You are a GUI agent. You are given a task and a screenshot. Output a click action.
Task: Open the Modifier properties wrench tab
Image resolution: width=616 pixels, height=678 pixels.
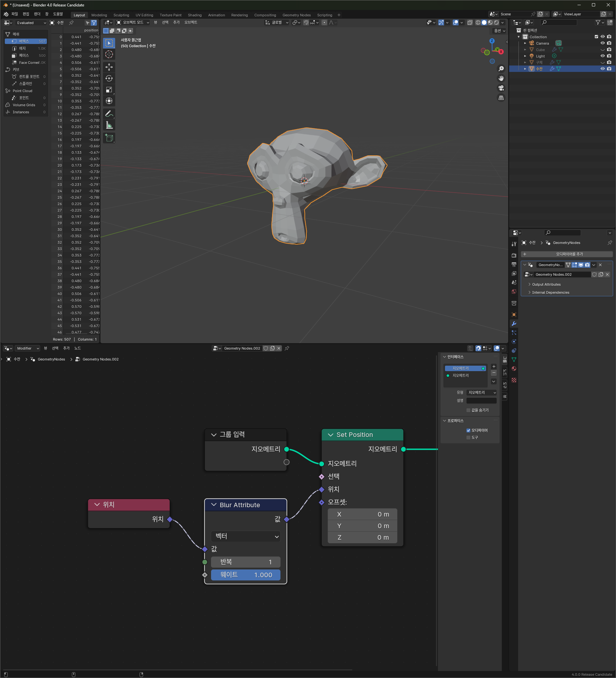(514, 324)
